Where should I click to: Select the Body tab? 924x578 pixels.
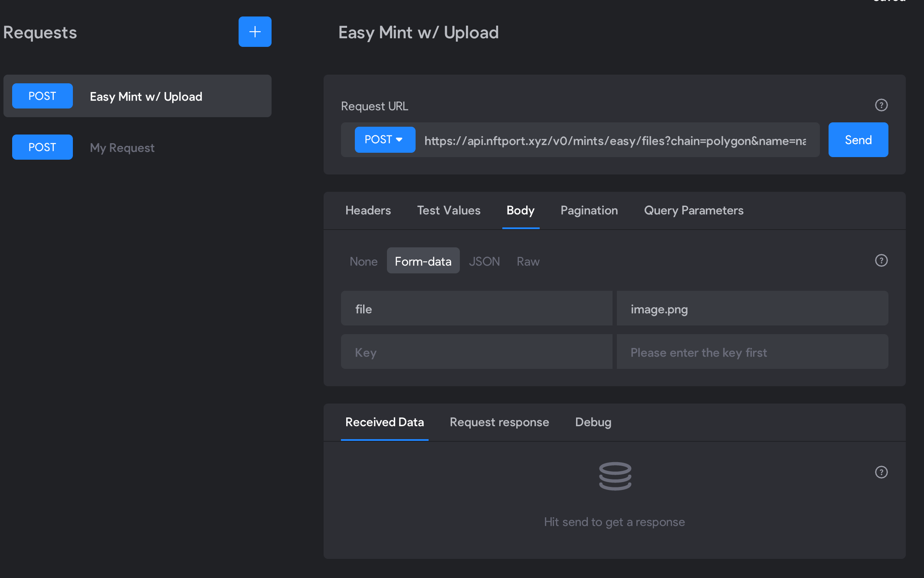pyautogui.click(x=521, y=210)
